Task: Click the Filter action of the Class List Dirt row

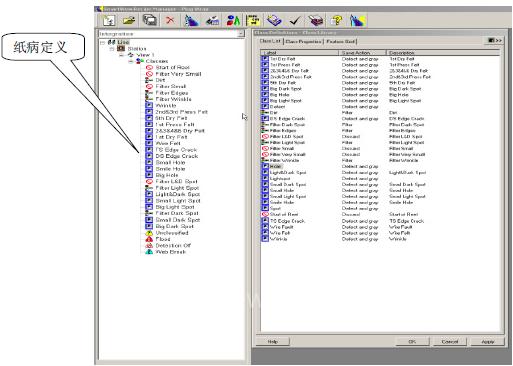Action: tap(347, 113)
